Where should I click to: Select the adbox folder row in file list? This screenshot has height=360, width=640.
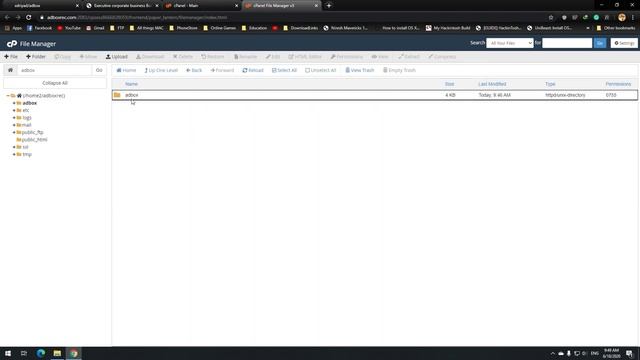pos(375,95)
